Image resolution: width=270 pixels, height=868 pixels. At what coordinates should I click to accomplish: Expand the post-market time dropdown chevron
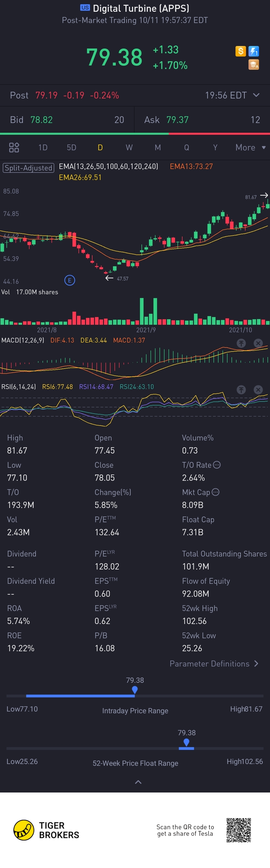coord(256,95)
